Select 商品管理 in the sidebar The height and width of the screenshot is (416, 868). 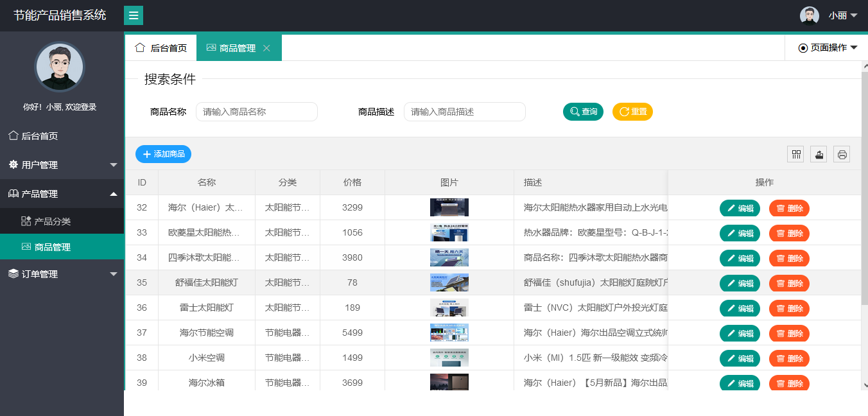point(62,247)
